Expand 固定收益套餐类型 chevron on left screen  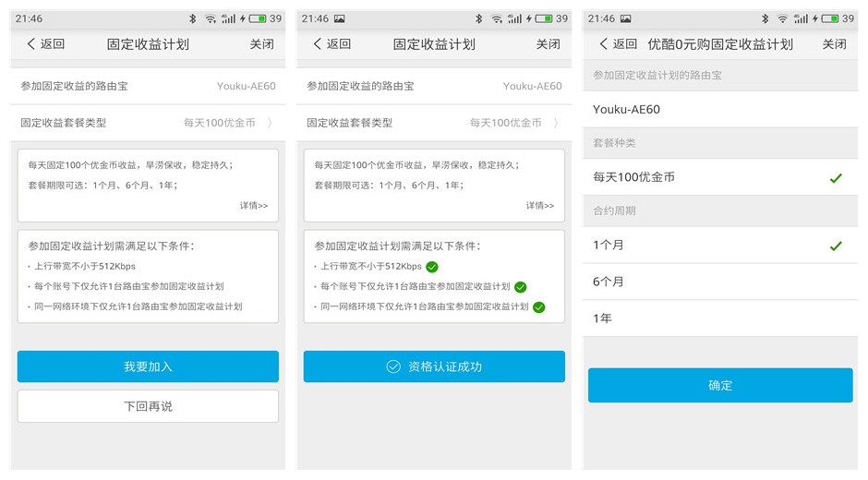coord(270,123)
